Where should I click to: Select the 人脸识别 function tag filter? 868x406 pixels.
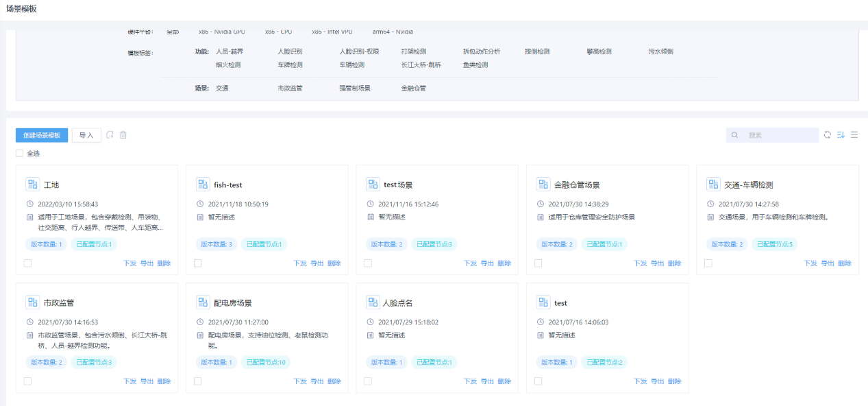(x=290, y=51)
